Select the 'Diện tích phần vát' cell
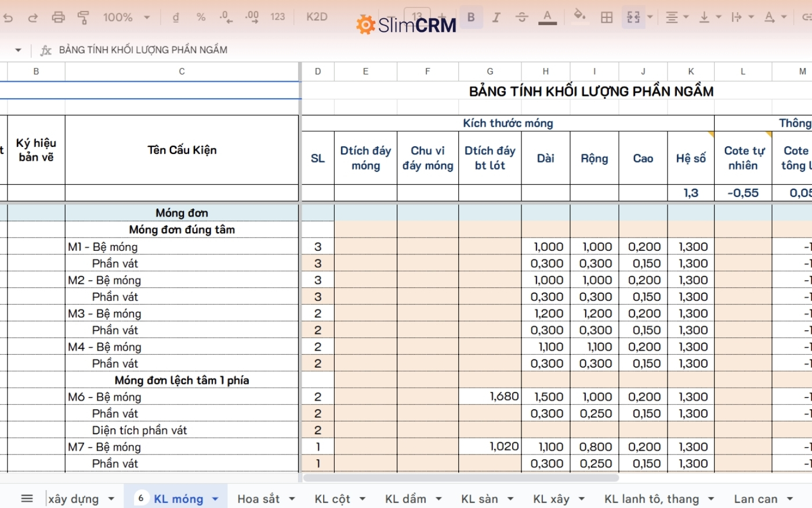This screenshot has height=508, width=812. [x=182, y=430]
